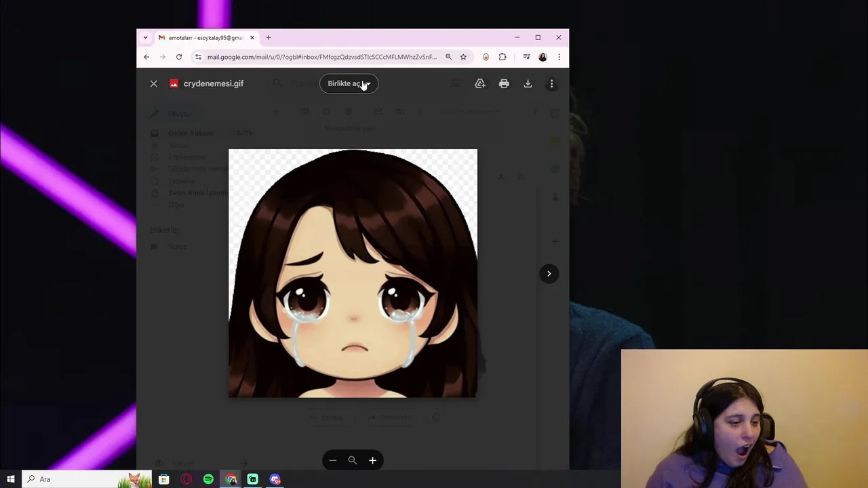Open Opera browser from taskbar

pyautogui.click(x=186, y=479)
